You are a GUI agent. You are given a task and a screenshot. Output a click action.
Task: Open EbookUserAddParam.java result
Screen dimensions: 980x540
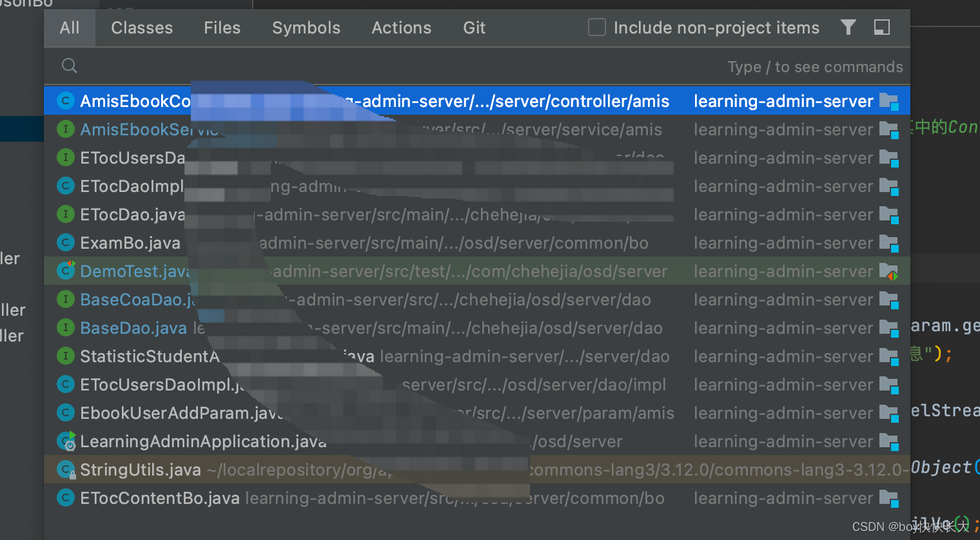point(477,413)
